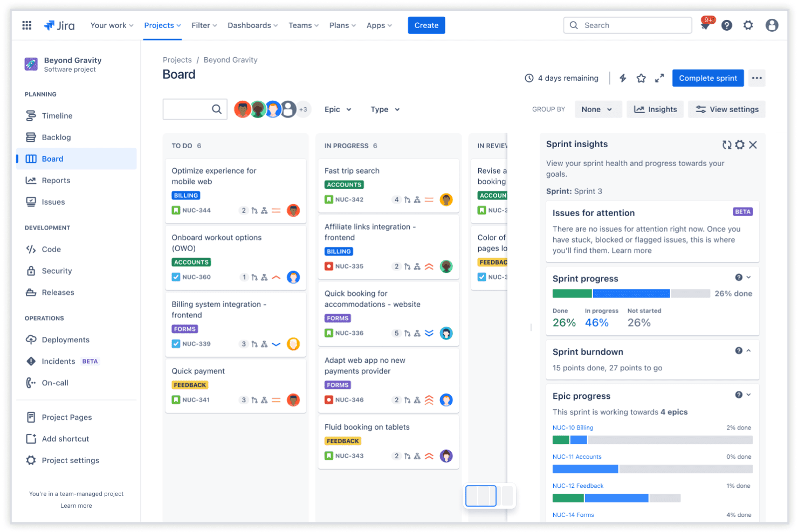Expand the Your work dropdown
The height and width of the screenshot is (532, 798).
(112, 25)
